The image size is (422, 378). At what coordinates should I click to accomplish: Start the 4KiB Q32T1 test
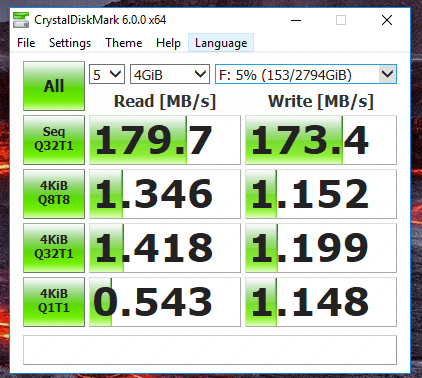click(54, 248)
